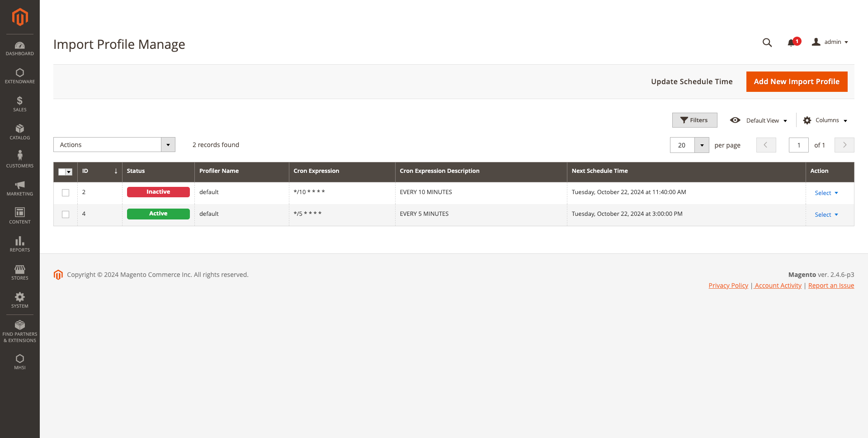Screen dimensions: 868x438
Task: Check the row with ID 2
Action: point(66,193)
